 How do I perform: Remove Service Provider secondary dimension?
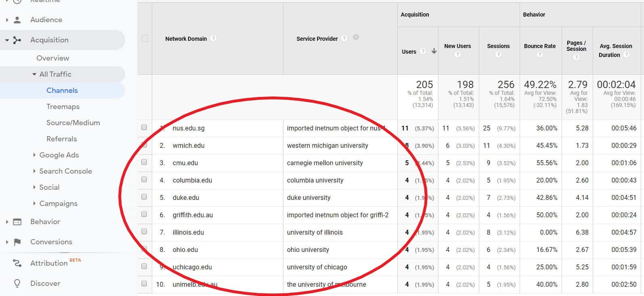coord(356,37)
